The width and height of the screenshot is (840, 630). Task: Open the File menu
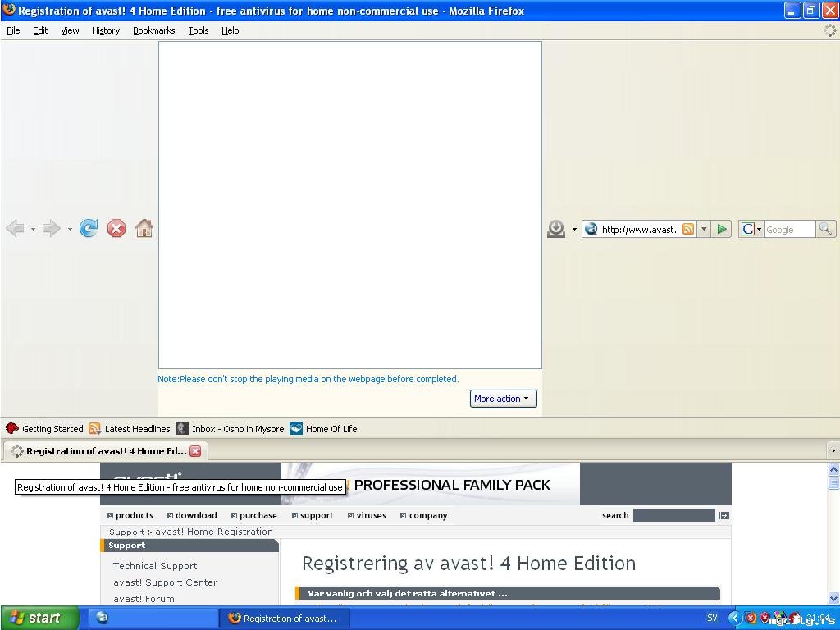click(x=13, y=30)
